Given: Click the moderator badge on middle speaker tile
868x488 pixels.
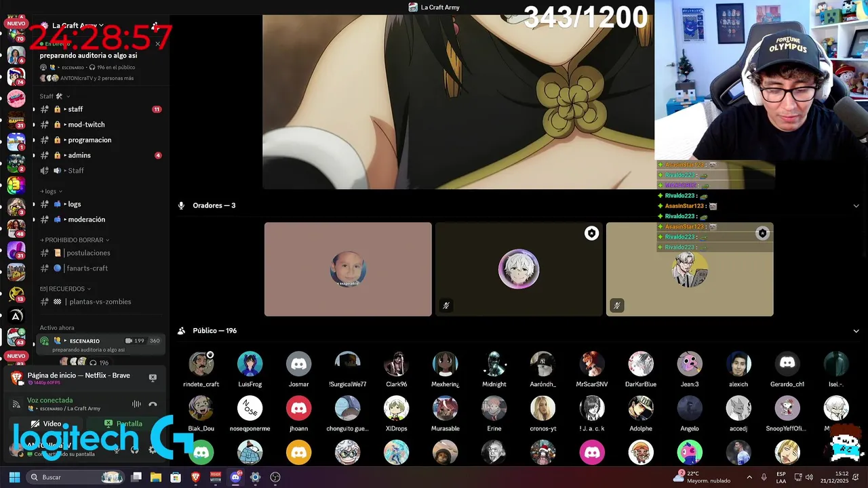Looking at the screenshot, I should click(591, 233).
